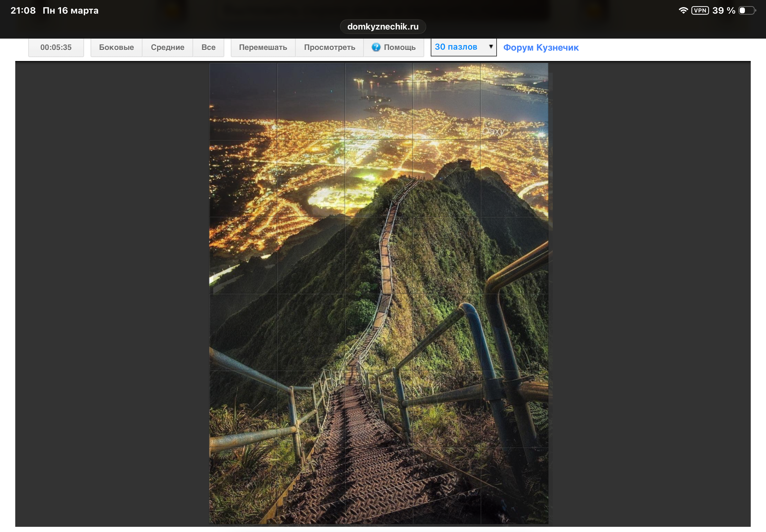Open the 30 пазлов dropdown arrow
This screenshot has width=766, height=532.
[490, 47]
